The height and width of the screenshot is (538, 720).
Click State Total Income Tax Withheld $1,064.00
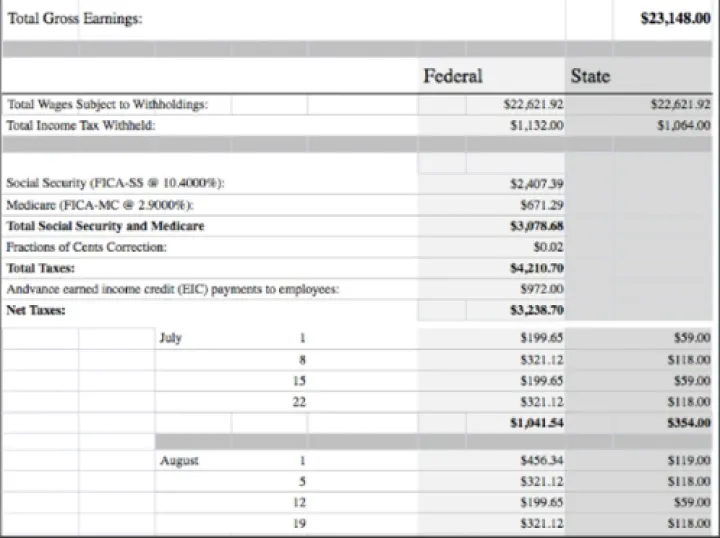pos(683,125)
